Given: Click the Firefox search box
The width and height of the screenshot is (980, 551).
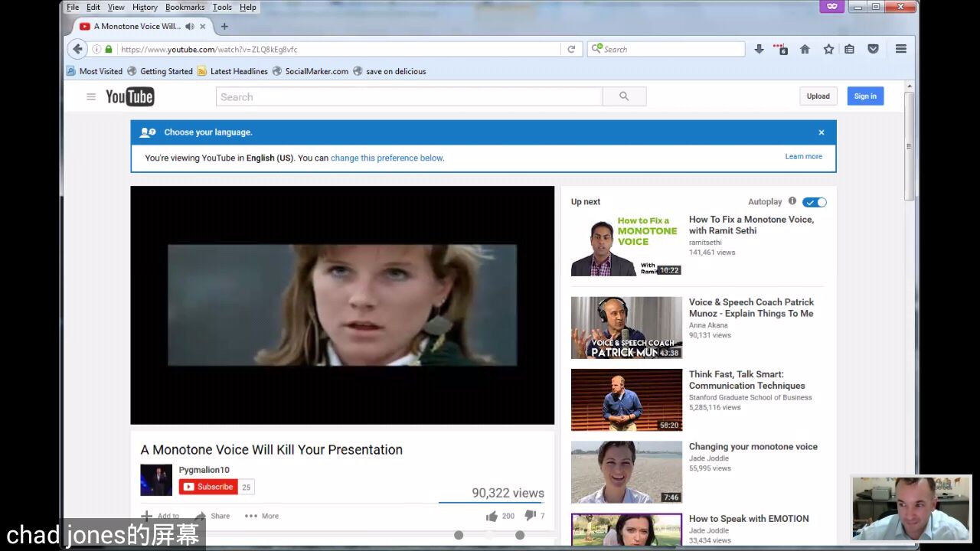Looking at the screenshot, I should click(666, 49).
